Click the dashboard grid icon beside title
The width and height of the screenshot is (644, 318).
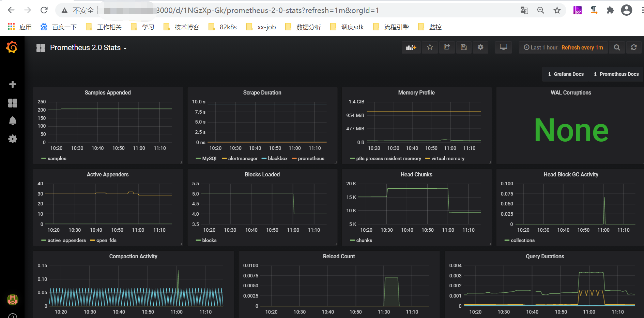point(41,48)
